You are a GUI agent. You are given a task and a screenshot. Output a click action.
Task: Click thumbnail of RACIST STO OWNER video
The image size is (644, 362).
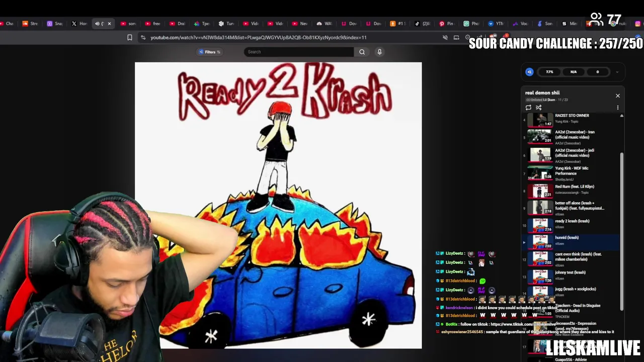click(540, 120)
